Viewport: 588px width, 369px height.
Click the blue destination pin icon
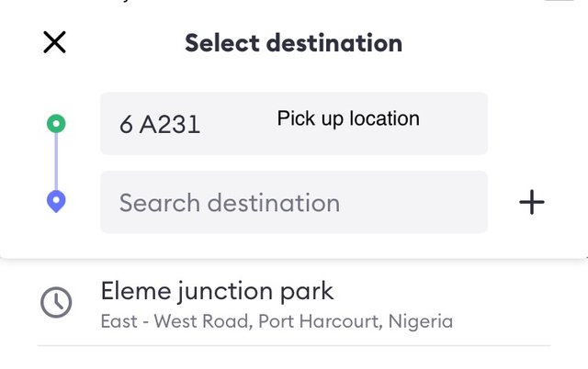[56, 201]
